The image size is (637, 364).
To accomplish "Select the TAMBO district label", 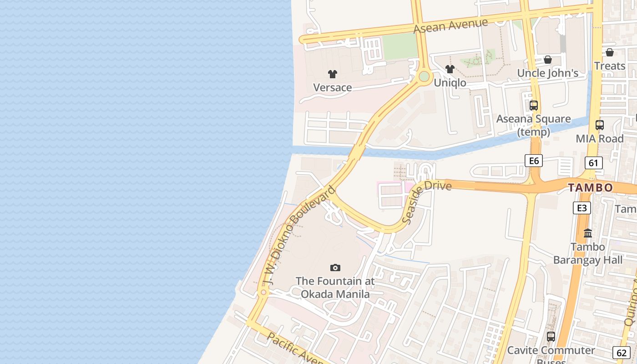I will coord(591,187).
